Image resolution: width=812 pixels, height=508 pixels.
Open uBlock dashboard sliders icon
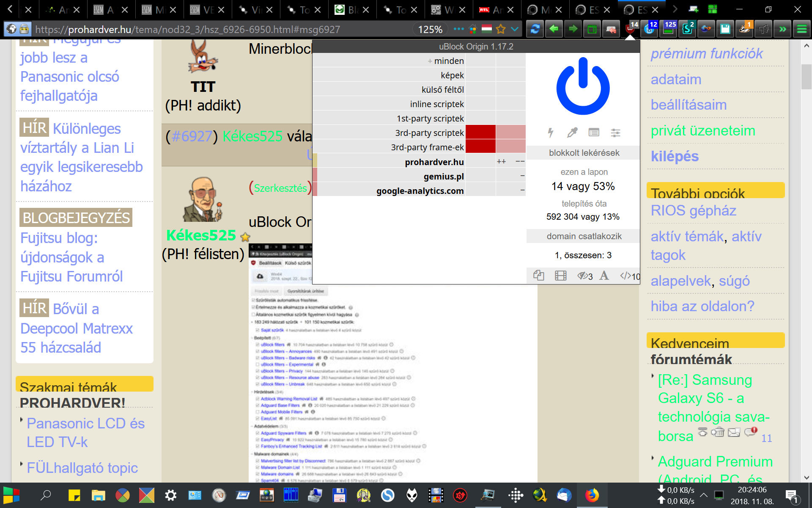[615, 133]
